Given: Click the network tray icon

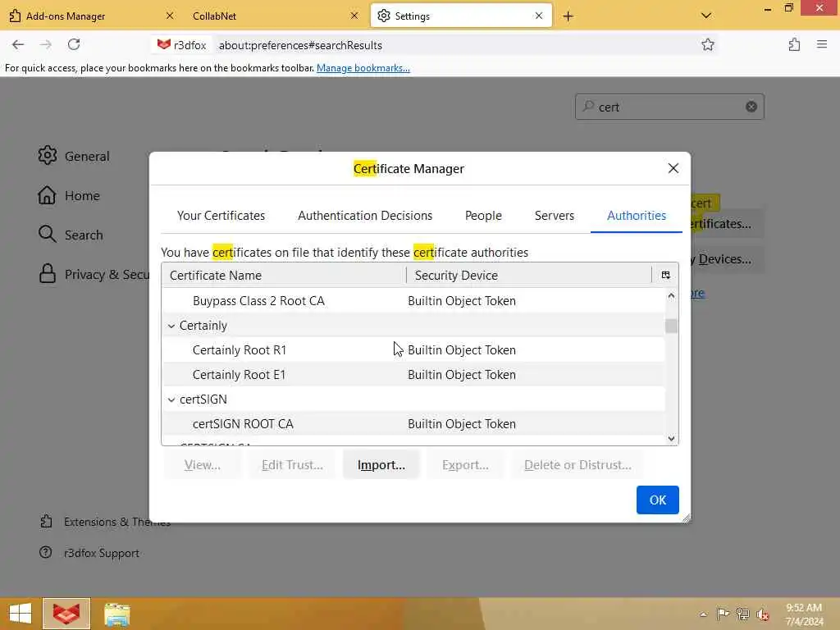Looking at the screenshot, I should pyautogui.click(x=743, y=614).
